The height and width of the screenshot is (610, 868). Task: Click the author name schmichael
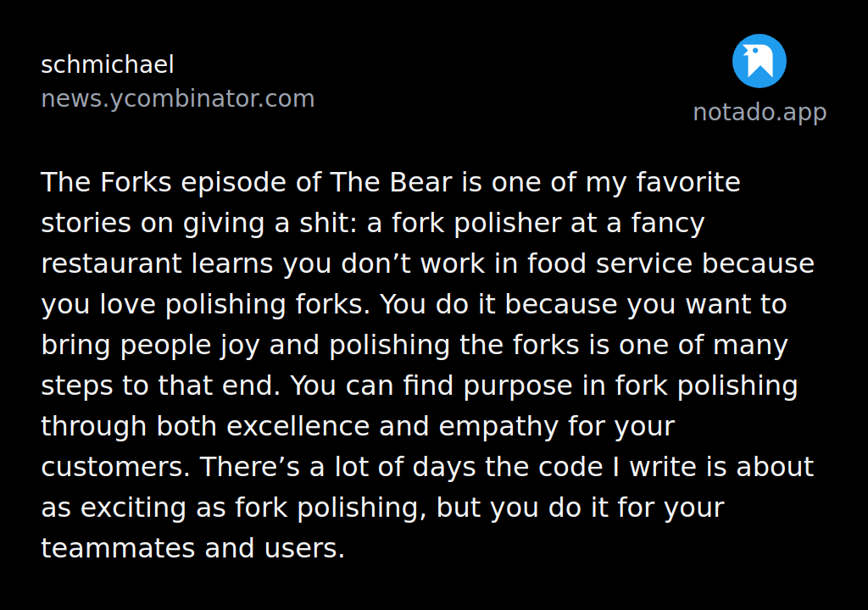pos(108,65)
